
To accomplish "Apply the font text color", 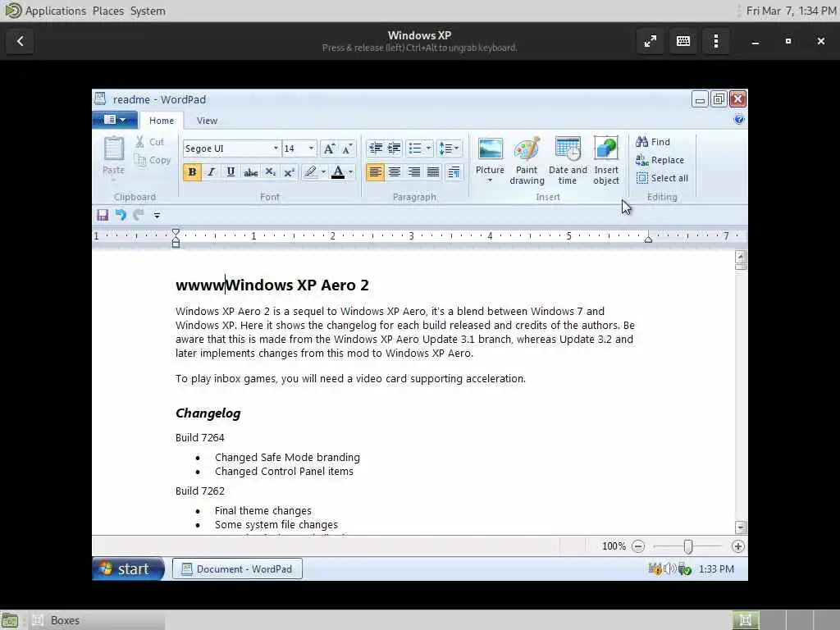I will [x=338, y=172].
